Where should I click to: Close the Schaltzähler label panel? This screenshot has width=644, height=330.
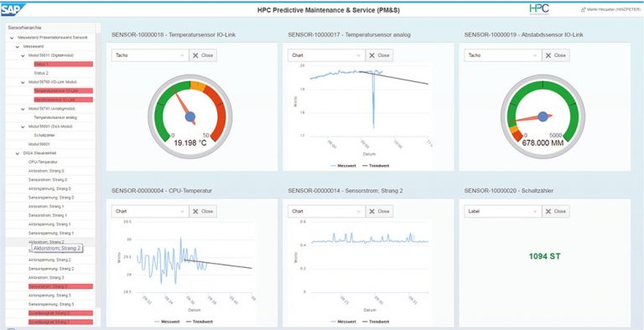(x=556, y=211)
